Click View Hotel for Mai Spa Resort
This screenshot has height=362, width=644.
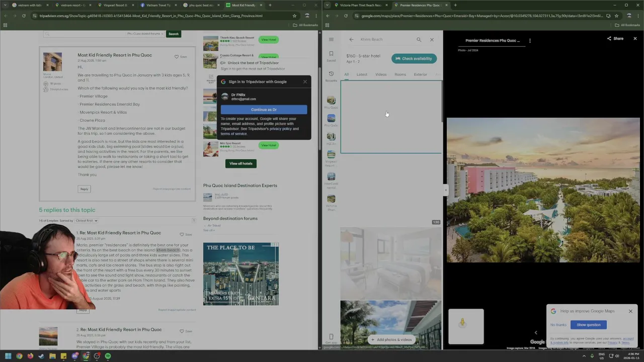click(x=269, y=145)
